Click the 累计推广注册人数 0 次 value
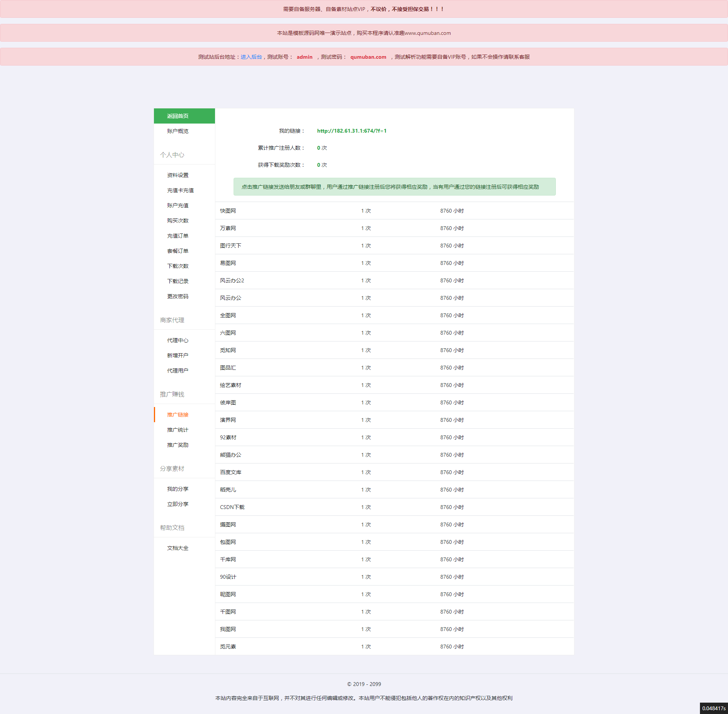728x714 pixels. (322, 148)
